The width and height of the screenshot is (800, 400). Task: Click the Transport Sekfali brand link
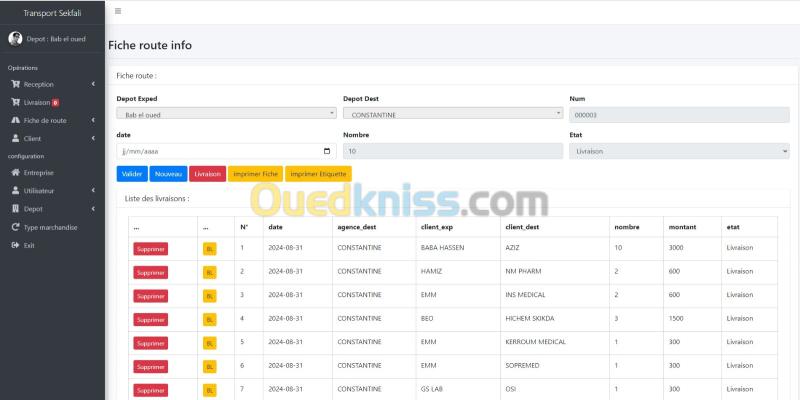coord(52,13)
